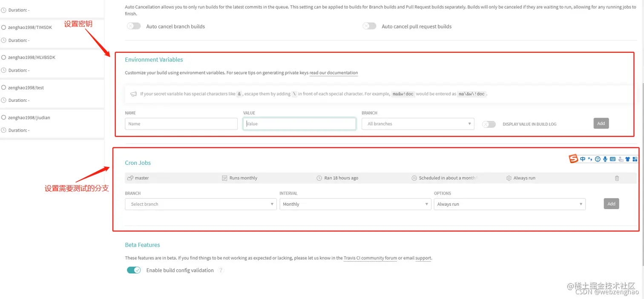Disable Enable build config validation switch
The image size is (644, 299).
[134, 270]
